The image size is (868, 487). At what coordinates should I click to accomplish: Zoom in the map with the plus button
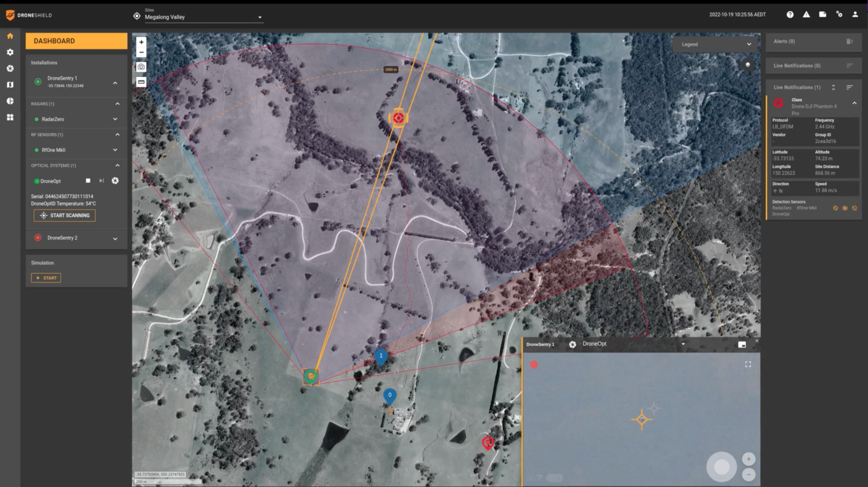click(141, 42)
